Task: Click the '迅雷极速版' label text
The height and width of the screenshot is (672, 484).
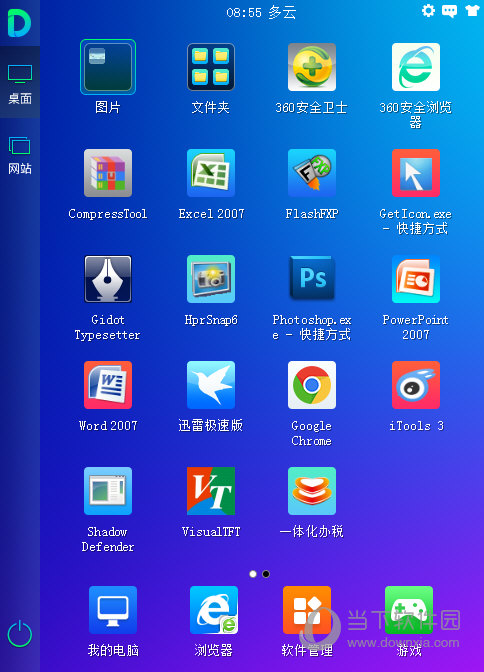Action: [210, 426]
